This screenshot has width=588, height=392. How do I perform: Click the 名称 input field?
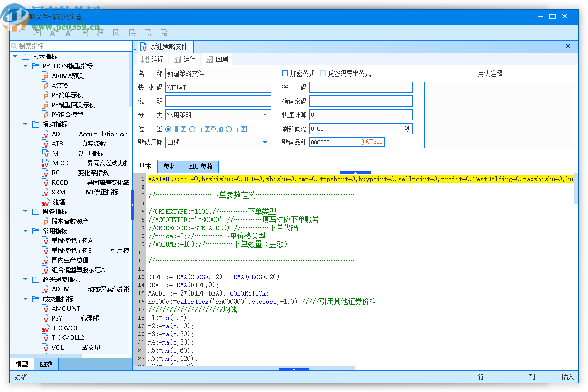pos(218,73)
